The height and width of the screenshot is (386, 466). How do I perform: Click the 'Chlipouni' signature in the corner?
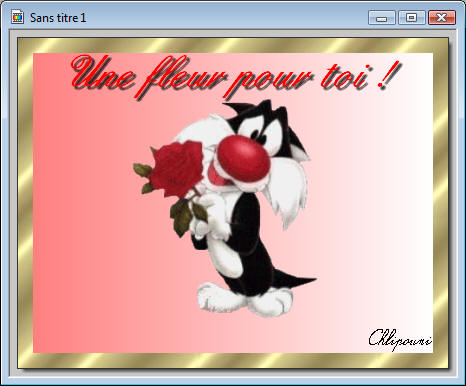[400, 339]
